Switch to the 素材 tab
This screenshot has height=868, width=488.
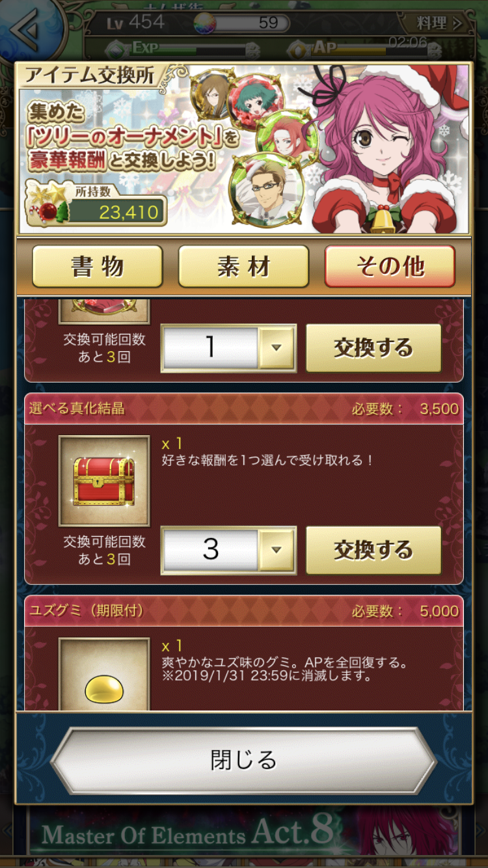[x=243, y=266]
